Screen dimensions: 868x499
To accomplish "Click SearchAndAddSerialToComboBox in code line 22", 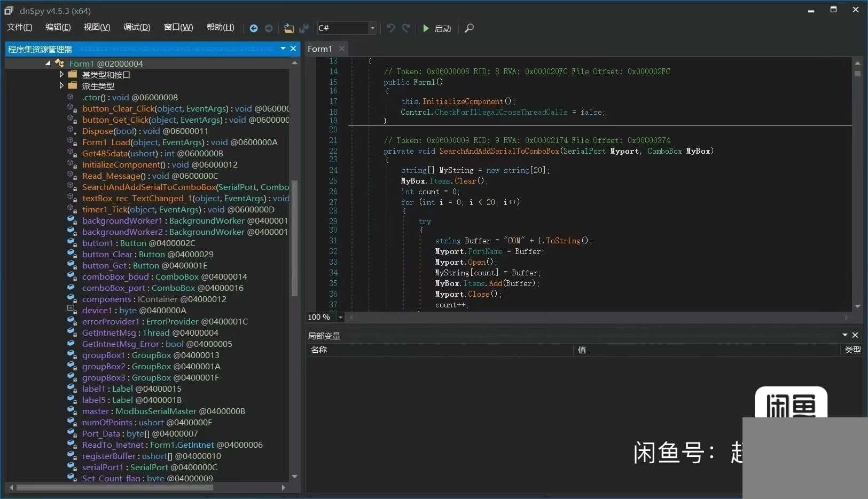I will (499, 151).
